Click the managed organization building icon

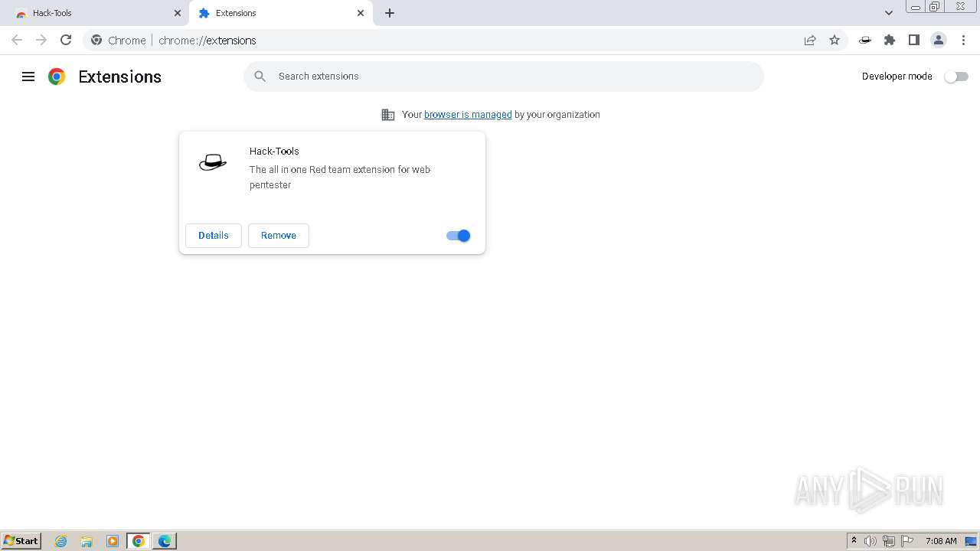tap(388, 115)
